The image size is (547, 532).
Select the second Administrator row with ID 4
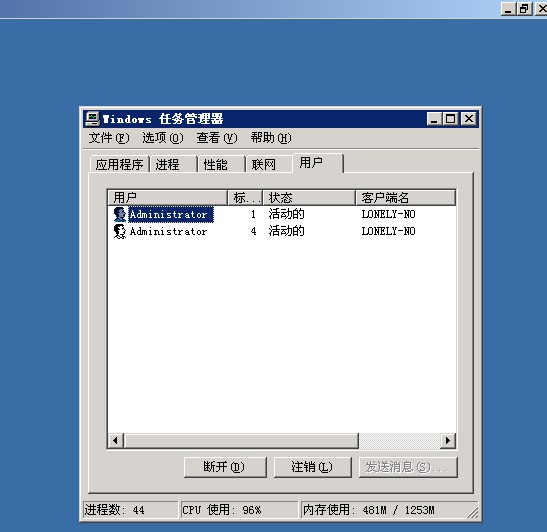[x=282, y=231]
